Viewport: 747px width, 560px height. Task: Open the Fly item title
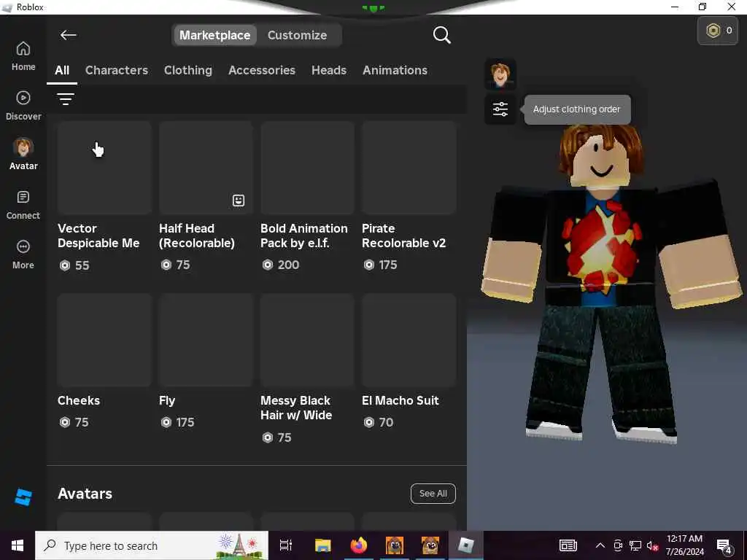tap(167, 400)
